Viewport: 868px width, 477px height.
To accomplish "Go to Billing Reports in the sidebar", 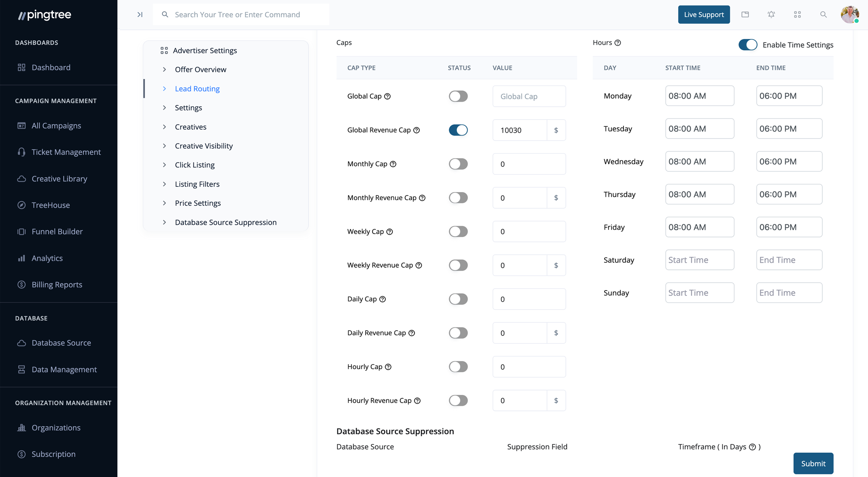I will [57, 285].
